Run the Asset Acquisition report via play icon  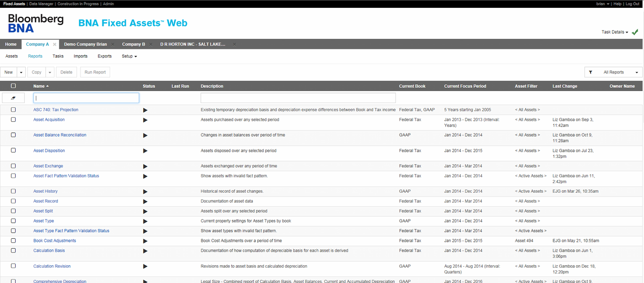tap(145, 120)
